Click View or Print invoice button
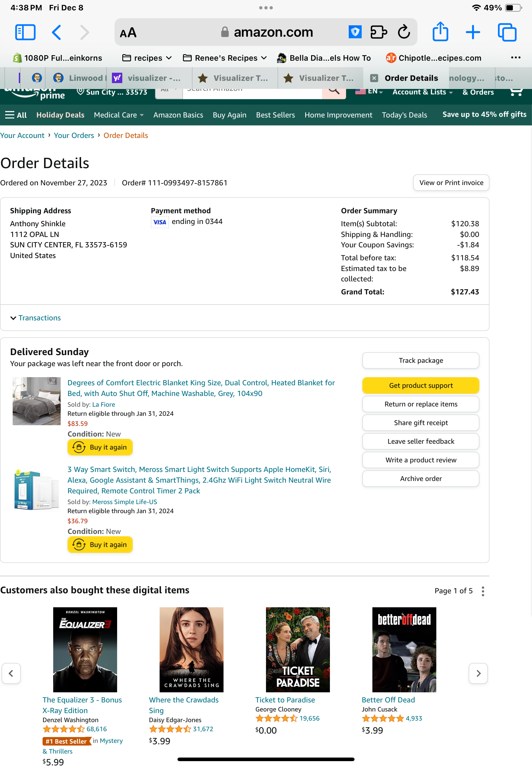The width and height of the screenshot is (532, 766). (451, 183)
